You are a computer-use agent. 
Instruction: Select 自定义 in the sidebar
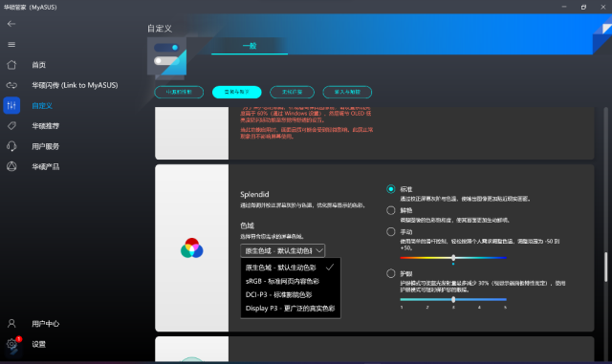42,106
